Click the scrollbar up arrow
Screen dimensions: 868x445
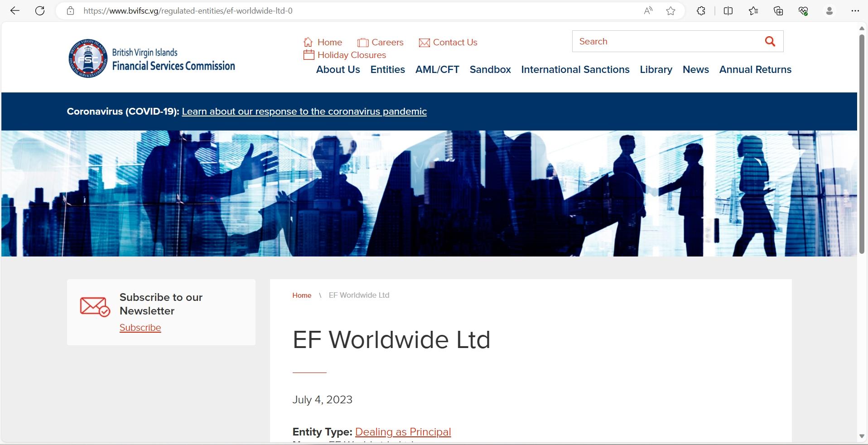[862, 29]
